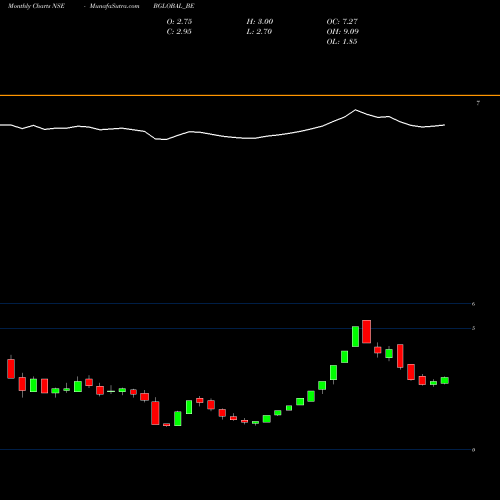Click the peak of the white moving average line
This screenshot has width=500, height=500.
pyautogui.click(x=356, y=109)
